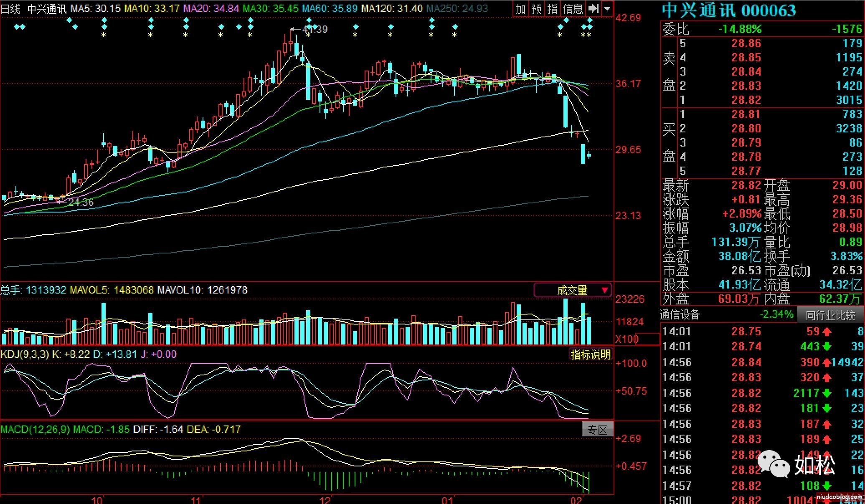Select the MA60: 35.89 label
The image size is (865, 504).
pyautogui.click(x=330, y=8)
